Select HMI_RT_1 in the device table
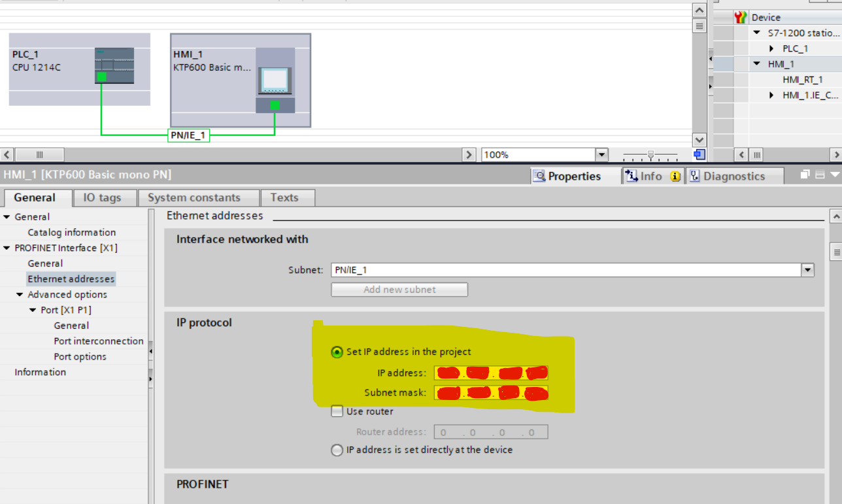Image resolution: width=842 pixels, height=504 pixels. 802,80
